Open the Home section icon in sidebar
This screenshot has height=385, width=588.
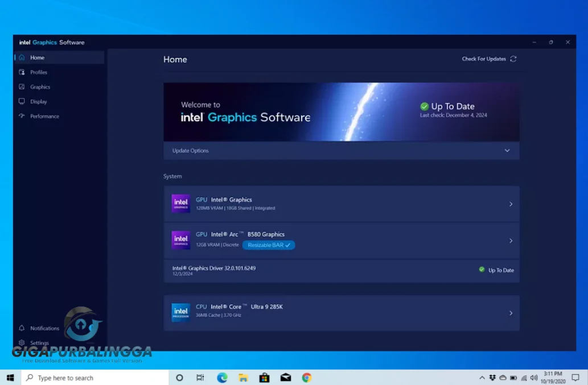pos(22,57)
